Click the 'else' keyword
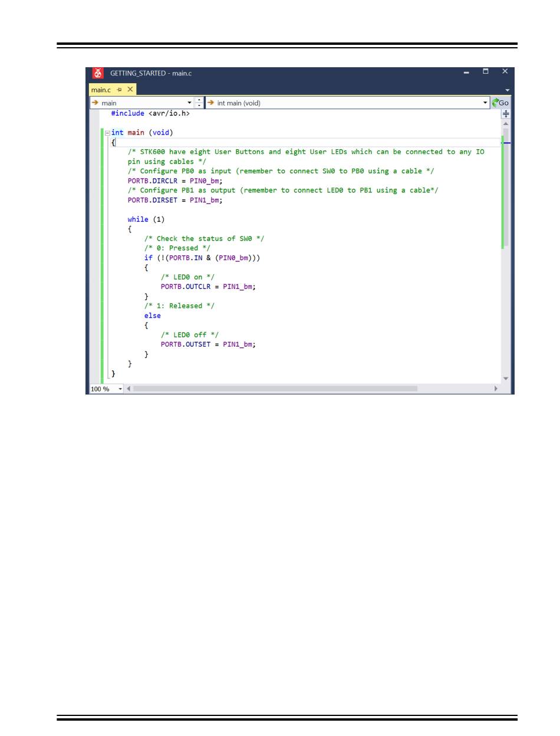This screenshot has height=736, width=560. point(152,316)
